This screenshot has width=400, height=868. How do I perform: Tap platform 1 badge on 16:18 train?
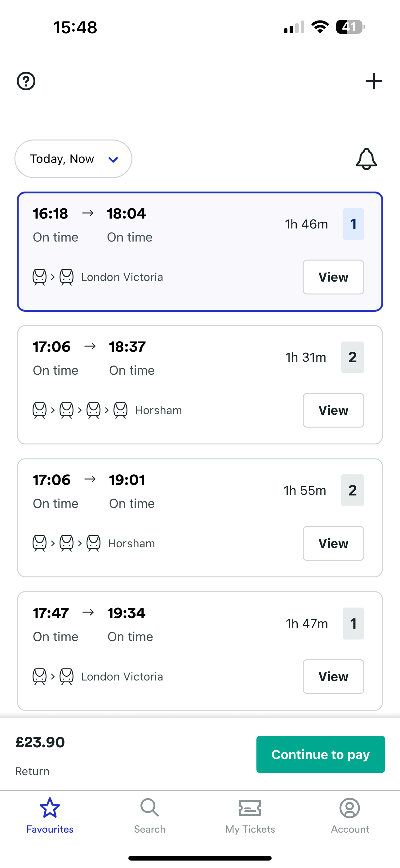[353, 224]
